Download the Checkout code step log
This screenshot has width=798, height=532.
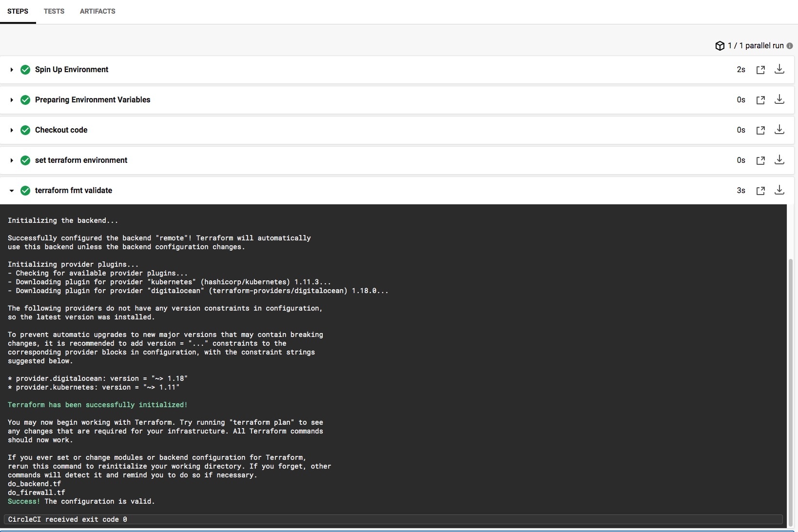[779, 130]
